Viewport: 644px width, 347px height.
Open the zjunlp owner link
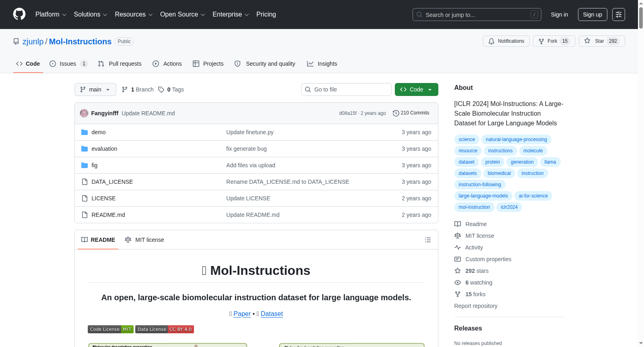point(33,42)
